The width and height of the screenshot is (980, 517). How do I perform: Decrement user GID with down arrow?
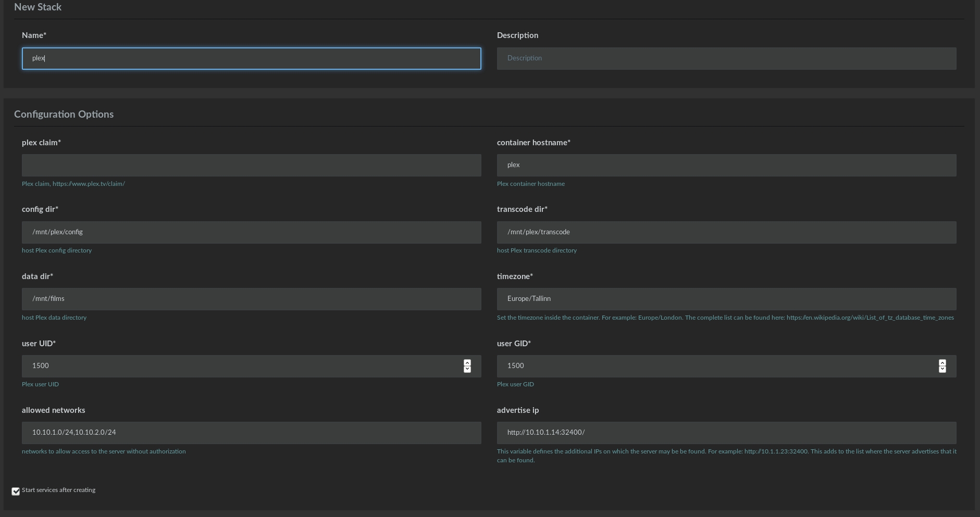pos(942,369)
